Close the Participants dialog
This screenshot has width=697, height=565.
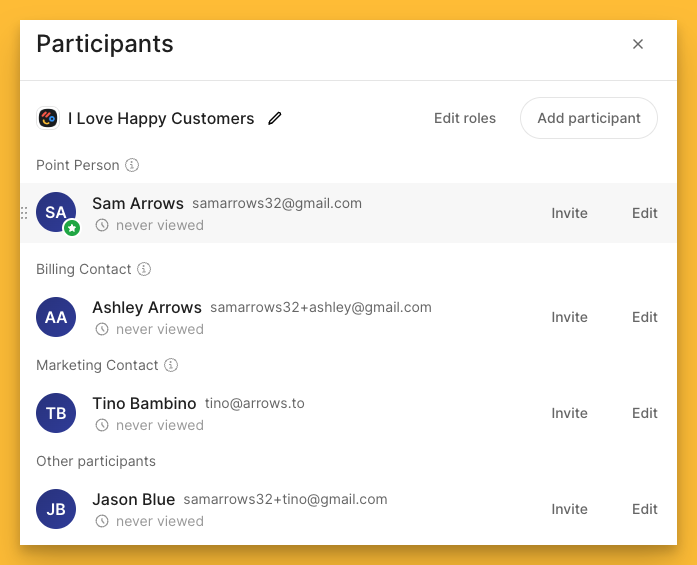638,44
